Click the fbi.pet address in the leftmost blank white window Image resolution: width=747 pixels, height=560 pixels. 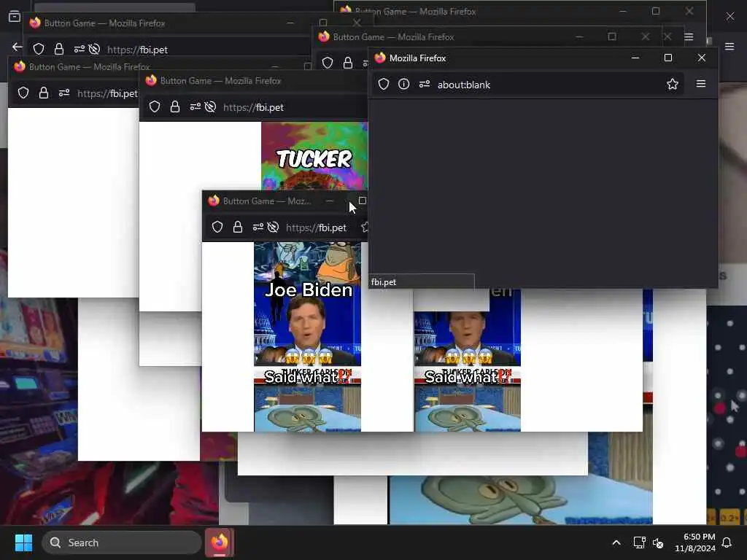[107, 93]
